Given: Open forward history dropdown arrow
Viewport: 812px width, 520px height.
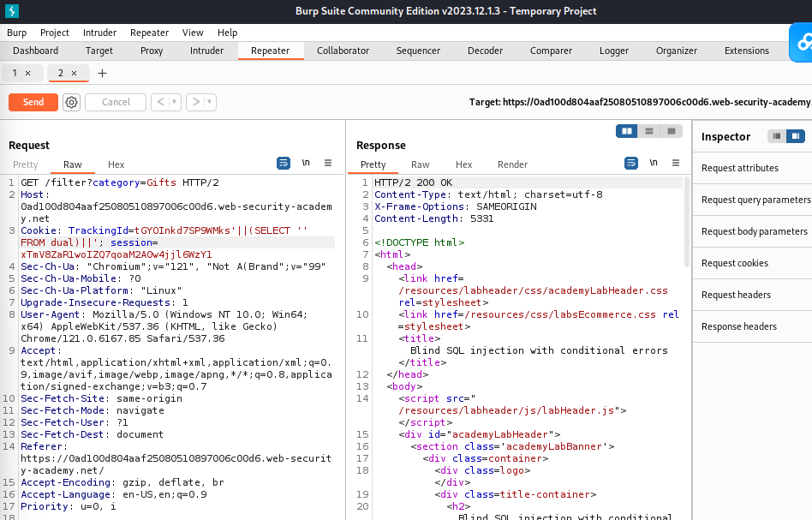Looking at the screenshot, I should pos(210,102).
